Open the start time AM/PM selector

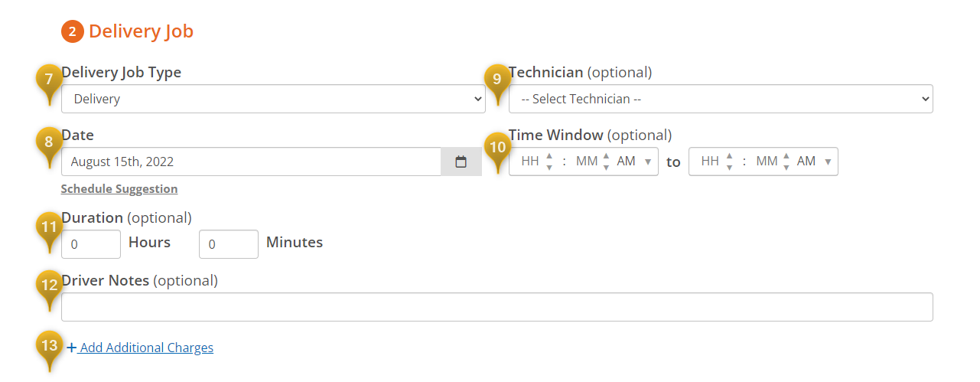[635, 162]
